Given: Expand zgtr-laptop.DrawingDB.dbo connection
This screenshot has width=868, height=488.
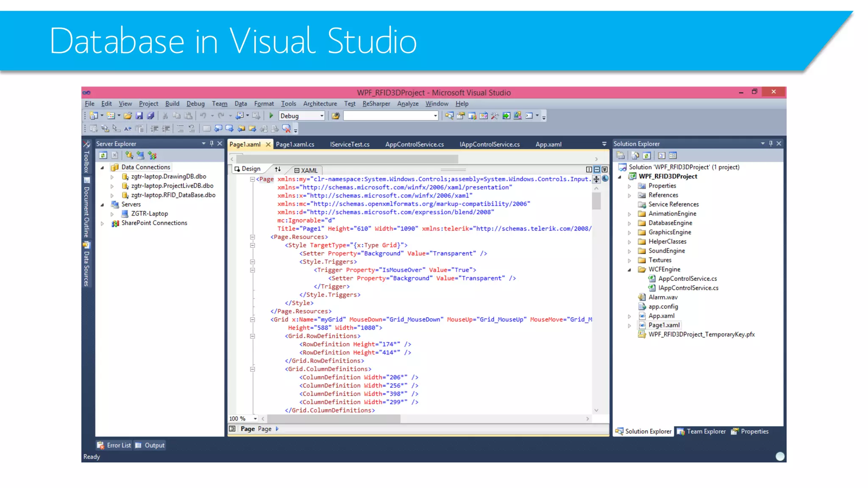Looking at the screenshot, I should (x=112, y=177).
